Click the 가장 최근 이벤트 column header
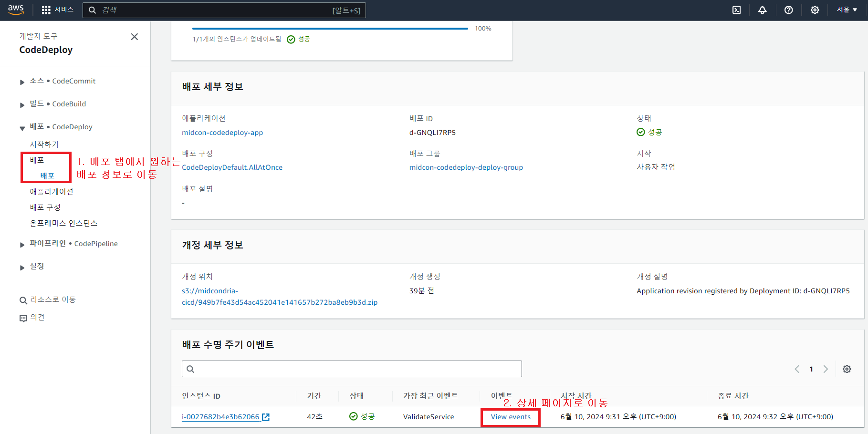Image resolution: width=868 pixels, height=434 pixels. tap(430, 396)
